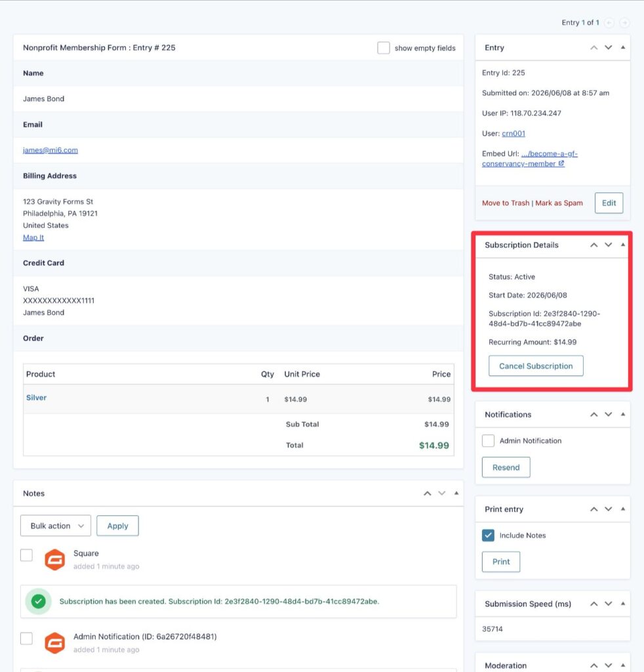Go to next entry arrow

(x=625, y=23)
